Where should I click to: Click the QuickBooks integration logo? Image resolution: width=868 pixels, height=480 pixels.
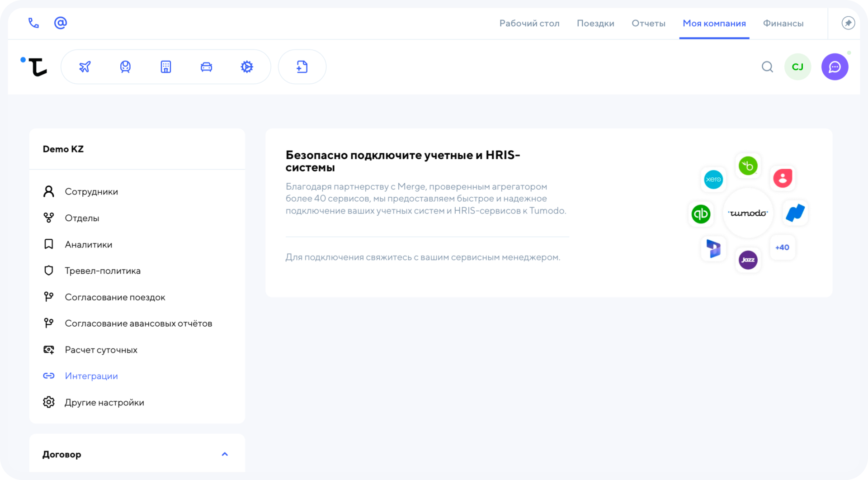(x=701, y=214)
